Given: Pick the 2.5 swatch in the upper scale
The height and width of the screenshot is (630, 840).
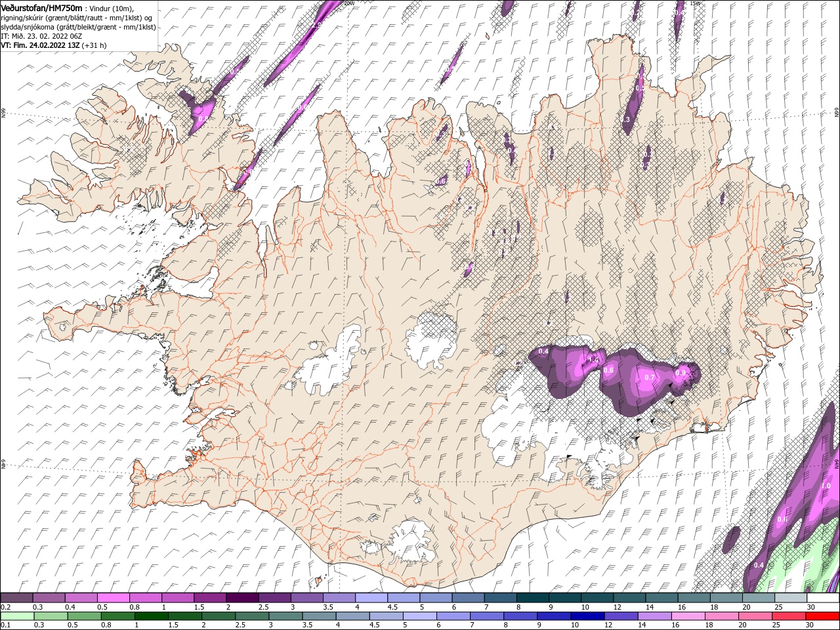Looking at the screenshot, I should click(x=274, y=598).
